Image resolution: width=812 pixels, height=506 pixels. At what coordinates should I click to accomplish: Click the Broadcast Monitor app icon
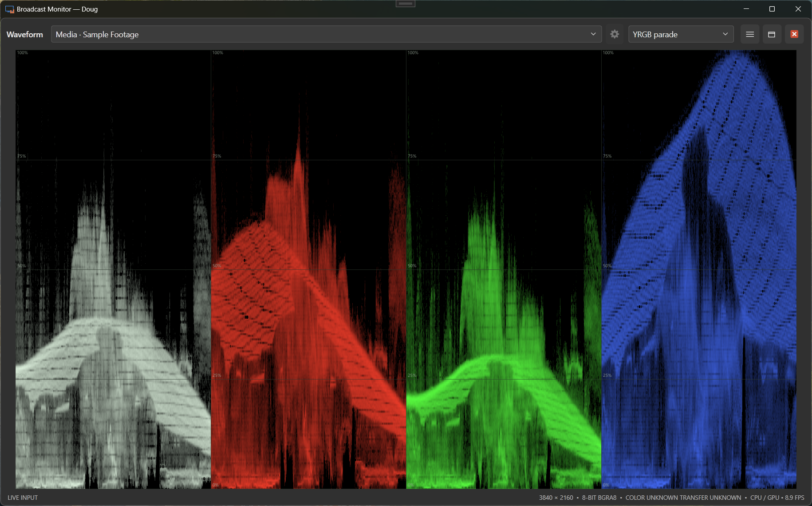(x=9, y=9)
